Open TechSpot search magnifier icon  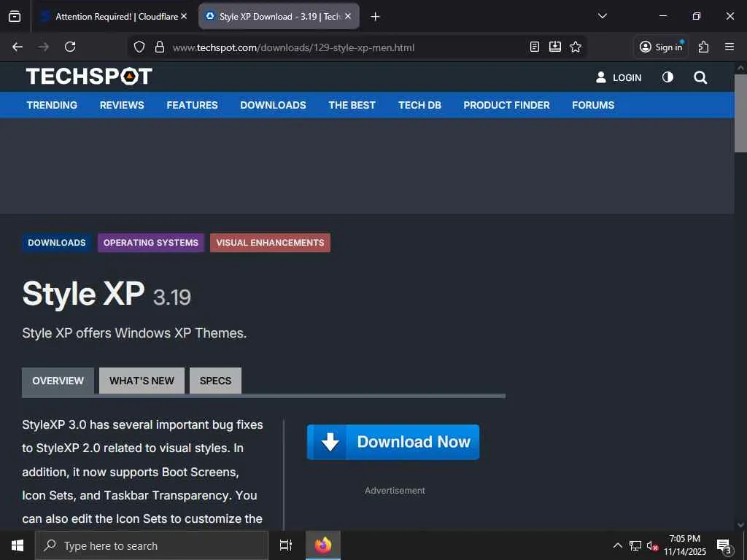(700, 77)
